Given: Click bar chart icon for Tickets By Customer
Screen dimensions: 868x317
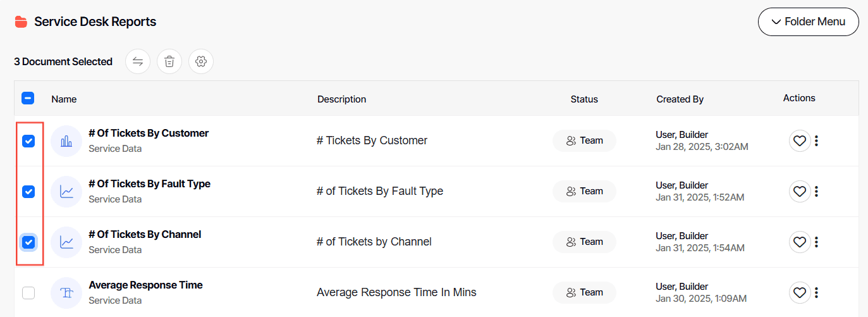Looking at the screenshot, I should tap(66, 141).
